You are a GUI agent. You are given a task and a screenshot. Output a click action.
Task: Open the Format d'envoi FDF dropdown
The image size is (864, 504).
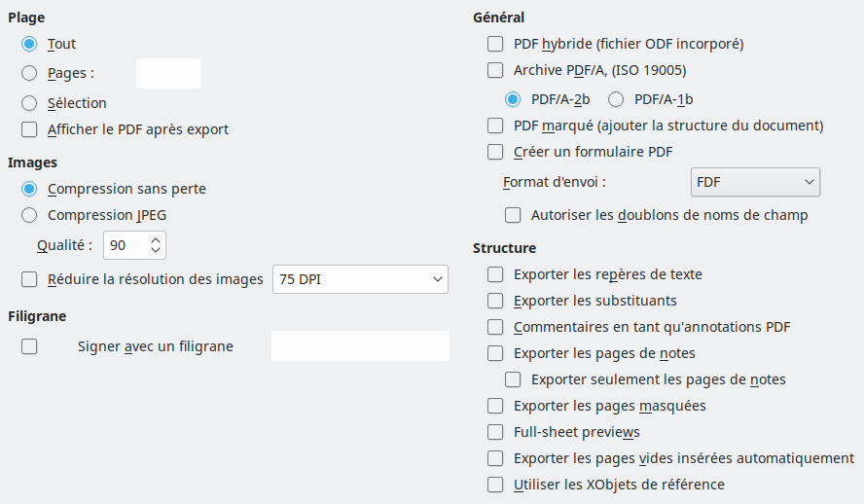pyautogui.click(x=755, y=182)
